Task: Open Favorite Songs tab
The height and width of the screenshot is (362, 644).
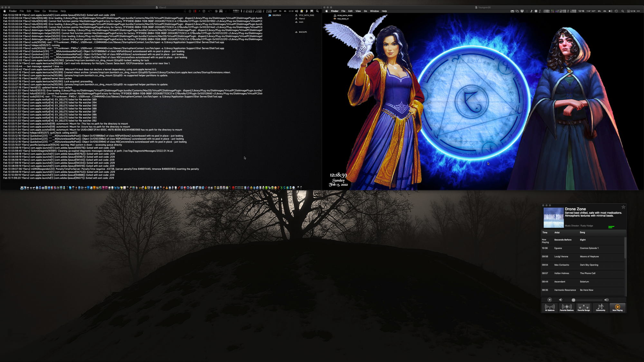Action: coord(583,308)
